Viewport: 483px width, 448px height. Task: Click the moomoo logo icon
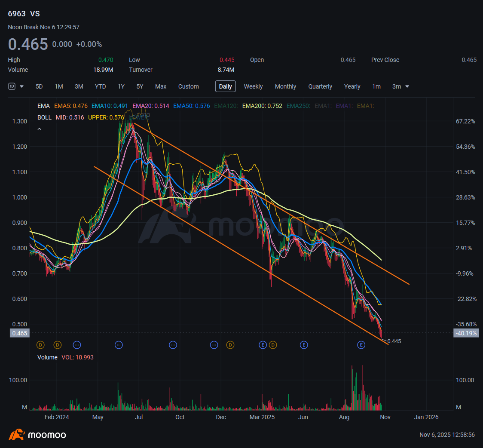click(17, 435)
